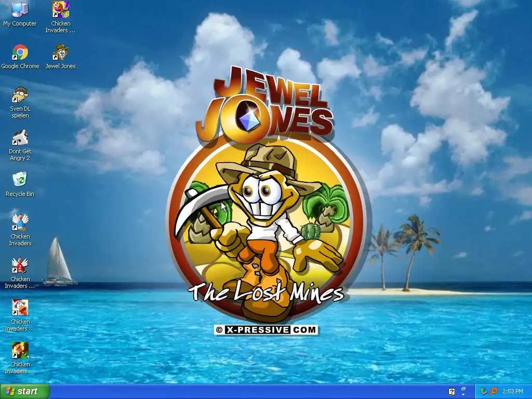Select Chicken Invaders shortcut with red 2 badge
This screenshot has height=399, width=532.
20,273
